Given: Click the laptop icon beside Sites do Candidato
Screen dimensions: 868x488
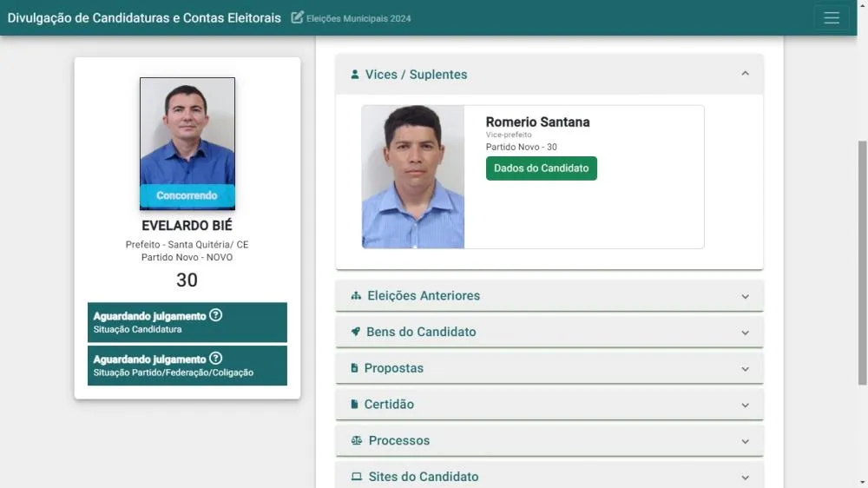Looking at the screenshot, I should [x=356, y=477].
